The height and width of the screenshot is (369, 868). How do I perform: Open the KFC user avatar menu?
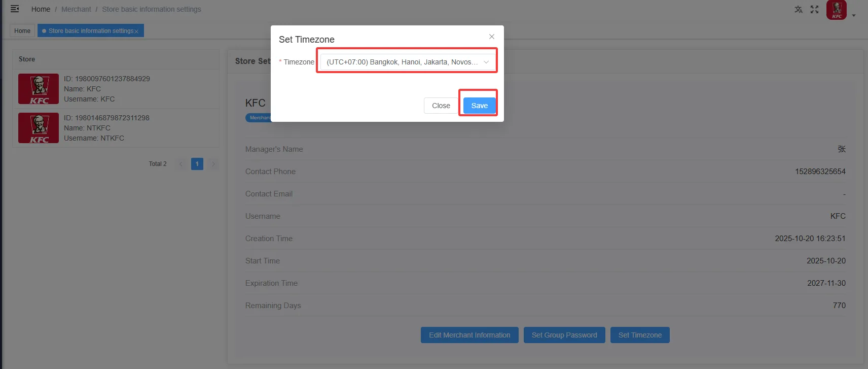[x=837, y=10]
